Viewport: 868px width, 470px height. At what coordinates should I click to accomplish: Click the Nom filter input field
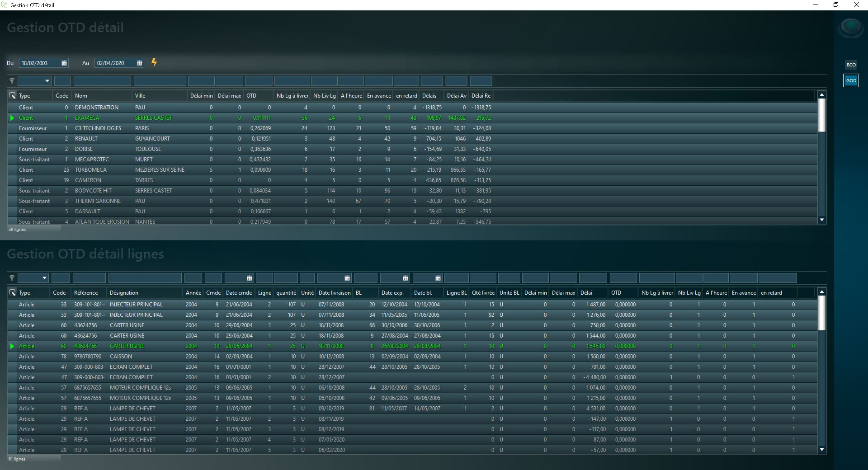click(102, 81)
